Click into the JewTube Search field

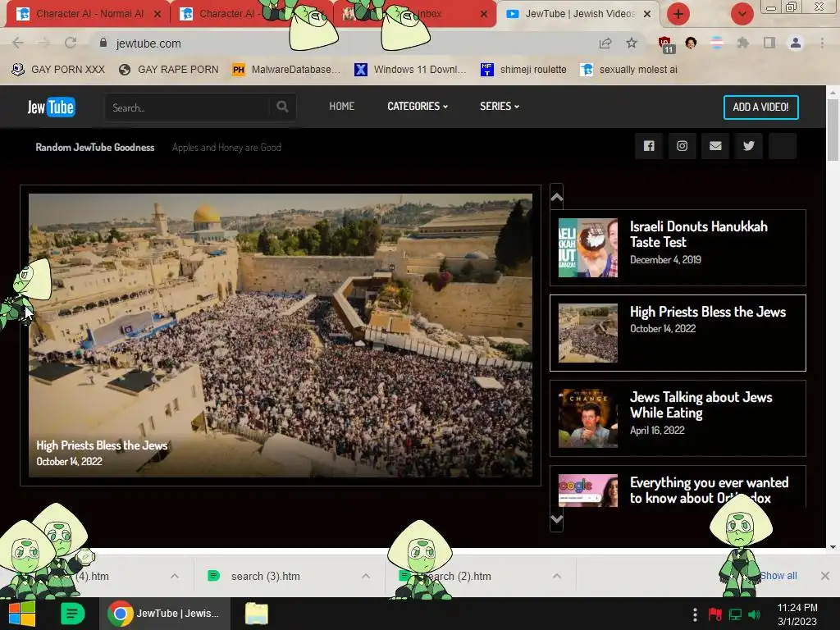click(188, 107)
